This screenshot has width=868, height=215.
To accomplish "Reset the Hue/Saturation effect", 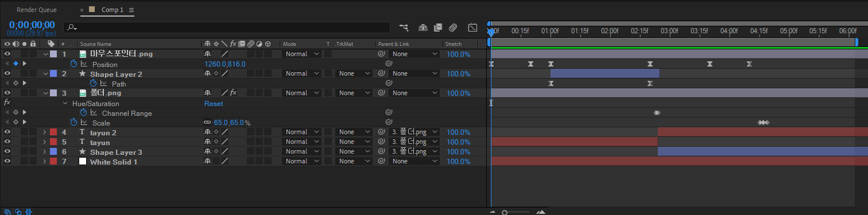I will (214, 103).
